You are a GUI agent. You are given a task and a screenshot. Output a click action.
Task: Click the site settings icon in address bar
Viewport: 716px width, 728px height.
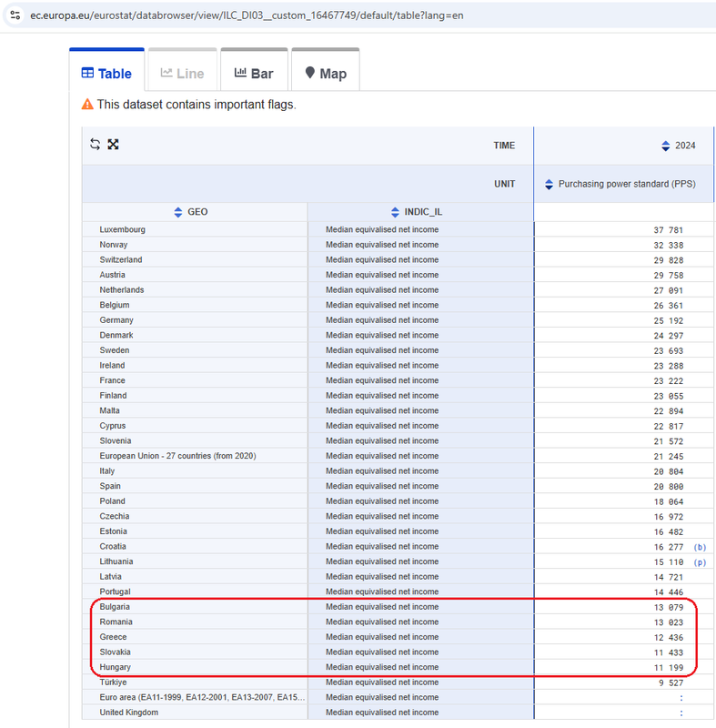click(x=15, y=15)
